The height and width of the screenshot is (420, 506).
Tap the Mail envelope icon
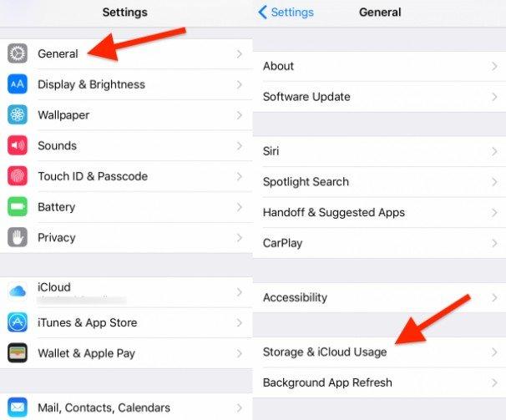(x=18, y=407)
